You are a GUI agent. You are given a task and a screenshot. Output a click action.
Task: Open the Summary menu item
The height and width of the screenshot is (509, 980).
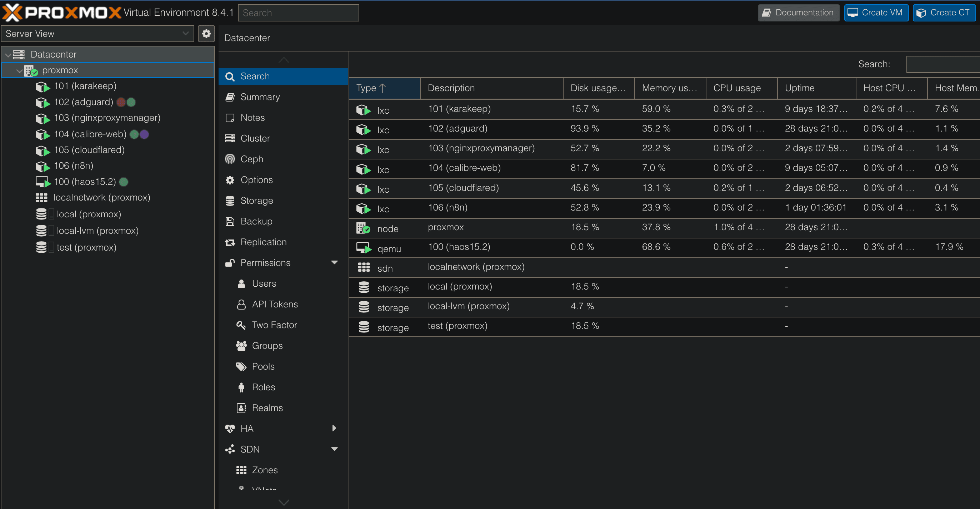[x=284, y=97]
